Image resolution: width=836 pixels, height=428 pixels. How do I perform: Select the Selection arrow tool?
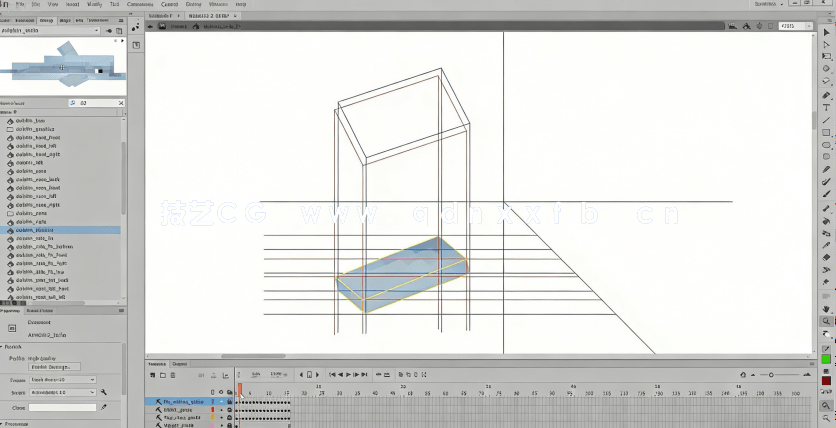[x=827, y=32]
